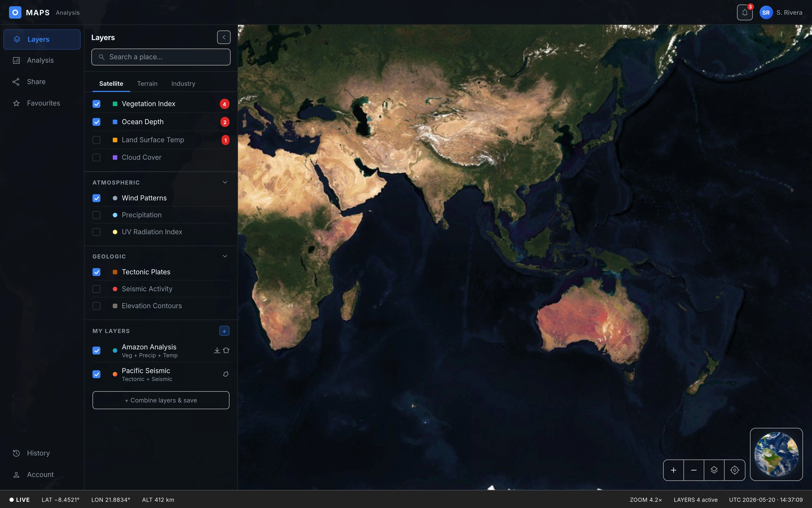Viewport: 812px width, 508px height.
Task: Switch to the Satellite tab
Action: click(111, 84)
